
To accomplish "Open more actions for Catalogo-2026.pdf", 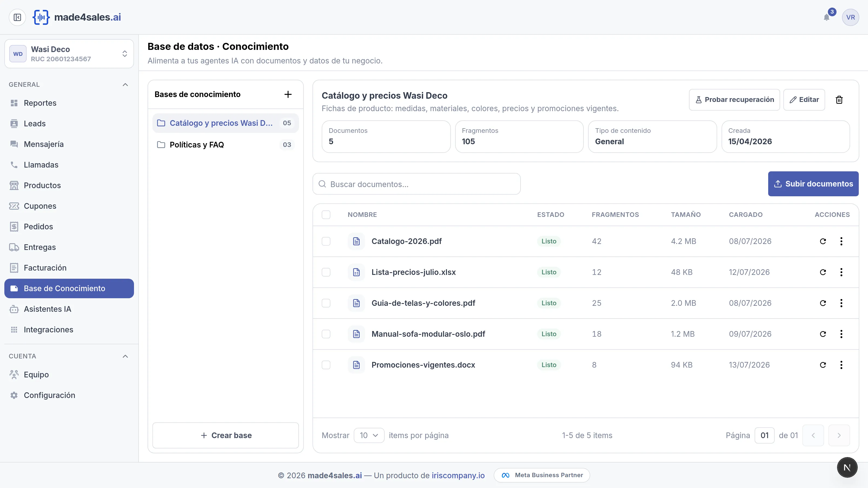I will [x=841, y=241].
